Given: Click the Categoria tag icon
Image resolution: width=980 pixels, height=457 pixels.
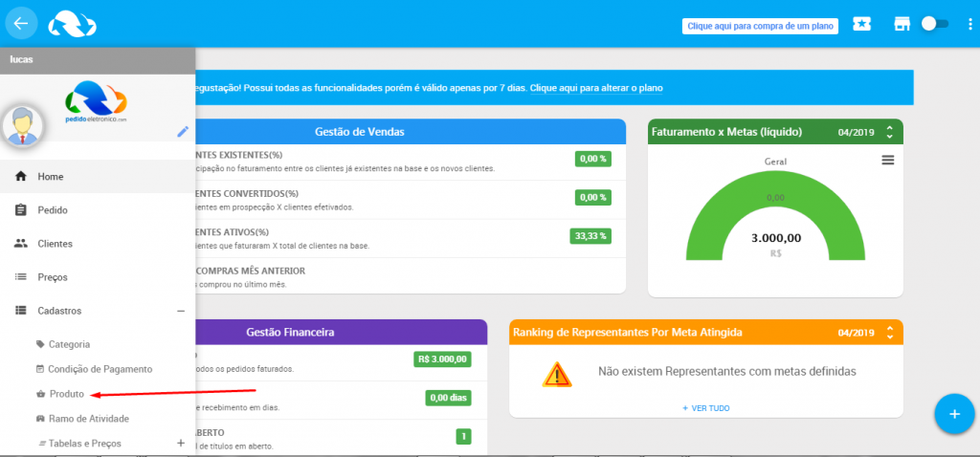Looking at the screenshot, I should [x=40, y=344].
